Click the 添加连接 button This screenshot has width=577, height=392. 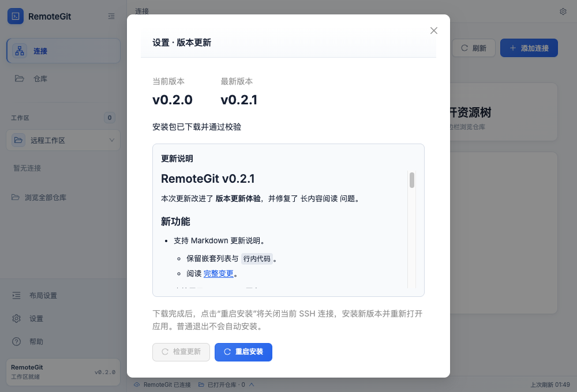(x=529, y=48)
